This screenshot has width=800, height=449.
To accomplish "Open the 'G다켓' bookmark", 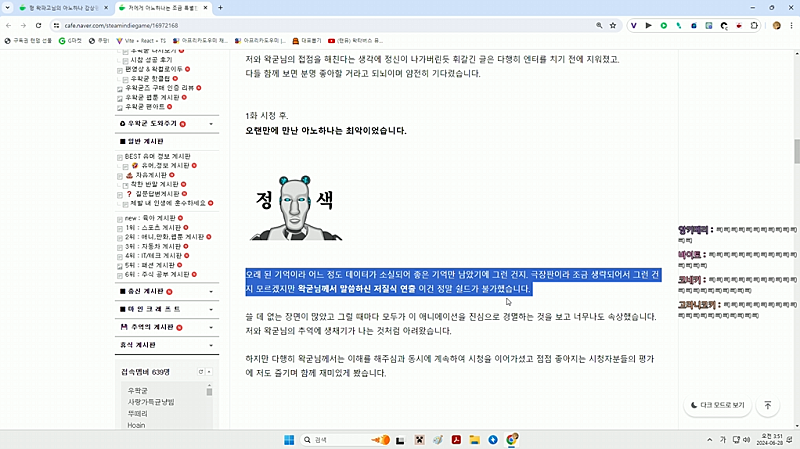I will pos(70,40).
